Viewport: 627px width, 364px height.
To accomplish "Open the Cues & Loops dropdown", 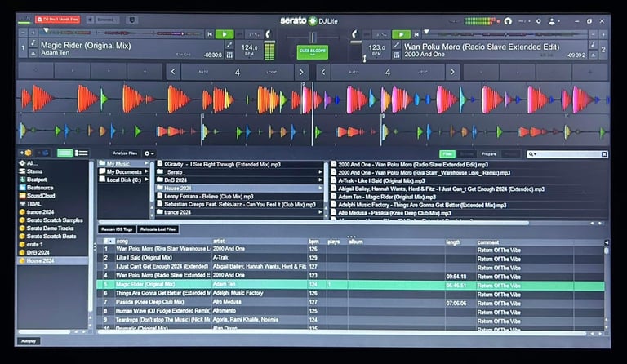I will pos(313,52).
